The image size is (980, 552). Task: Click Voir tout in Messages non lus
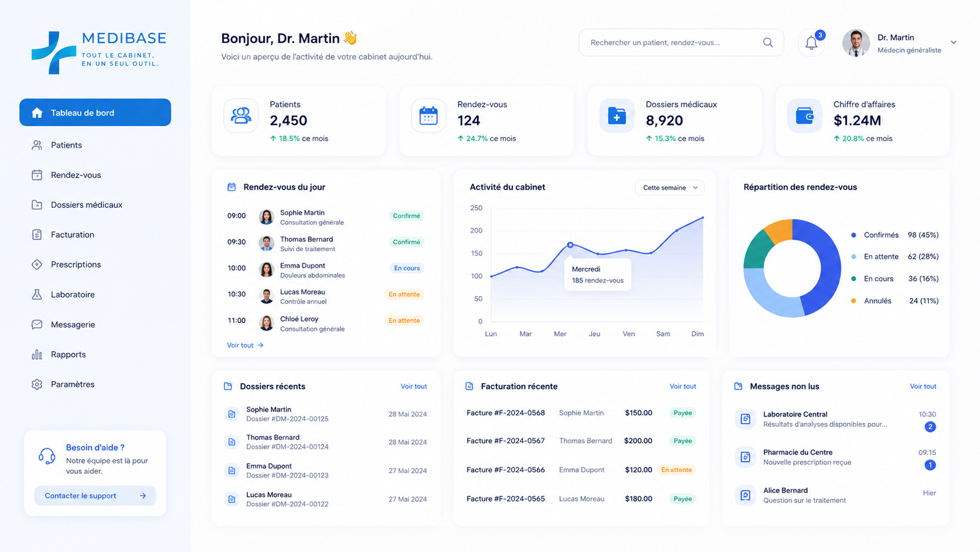coord(923,387)
